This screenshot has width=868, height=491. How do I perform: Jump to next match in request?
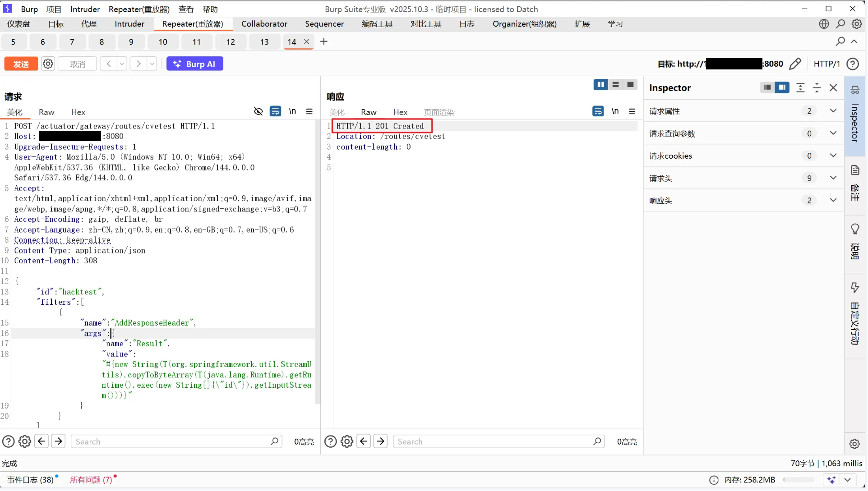59,441
